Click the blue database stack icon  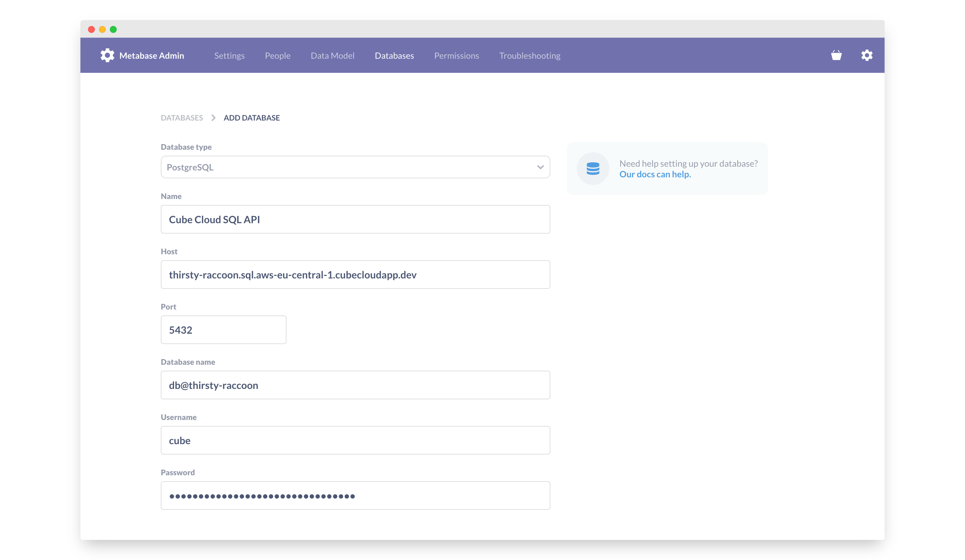coord(593,169)
